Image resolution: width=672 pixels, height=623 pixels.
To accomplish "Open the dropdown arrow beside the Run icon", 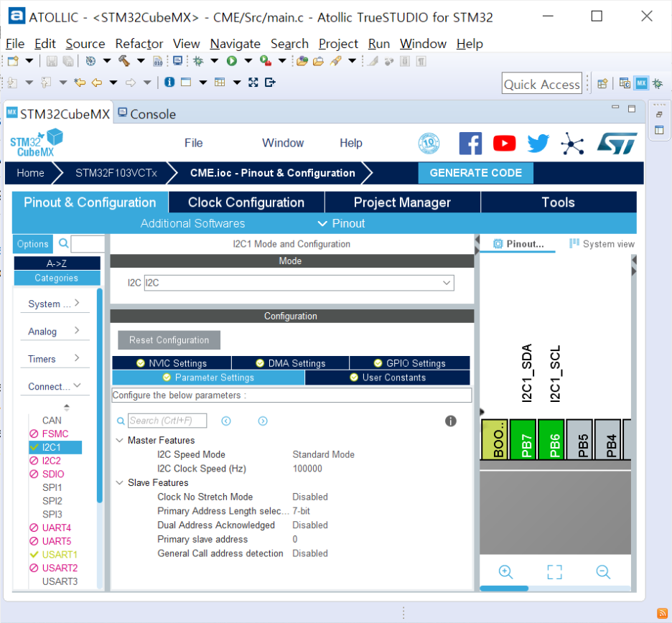I will pyautogui.click(x=248, y=61).
